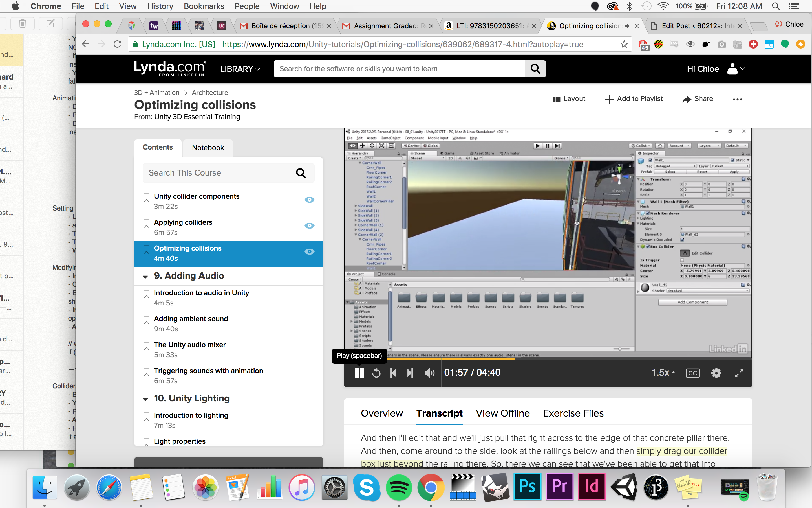Screen dimensions: 812x508
Task: Switch to the Contents tab
Action: 157,148
